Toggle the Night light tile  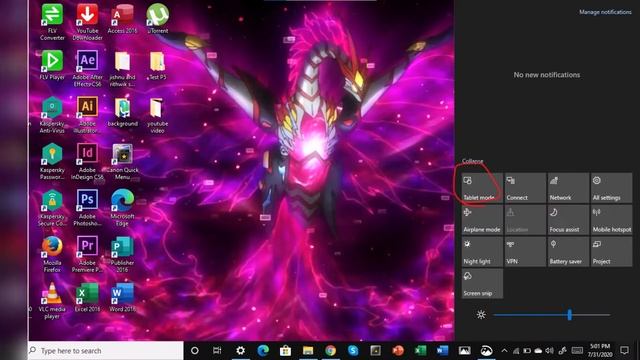click(482, 251)
